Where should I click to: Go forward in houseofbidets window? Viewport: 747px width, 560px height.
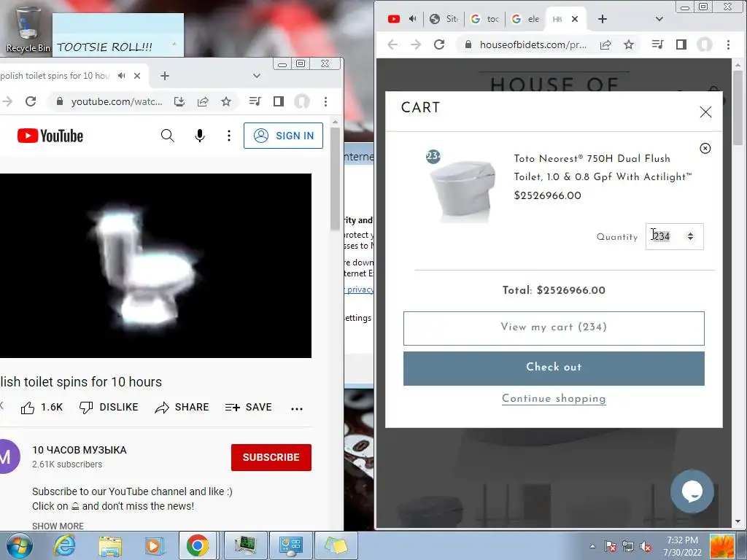tap(416, 44)
